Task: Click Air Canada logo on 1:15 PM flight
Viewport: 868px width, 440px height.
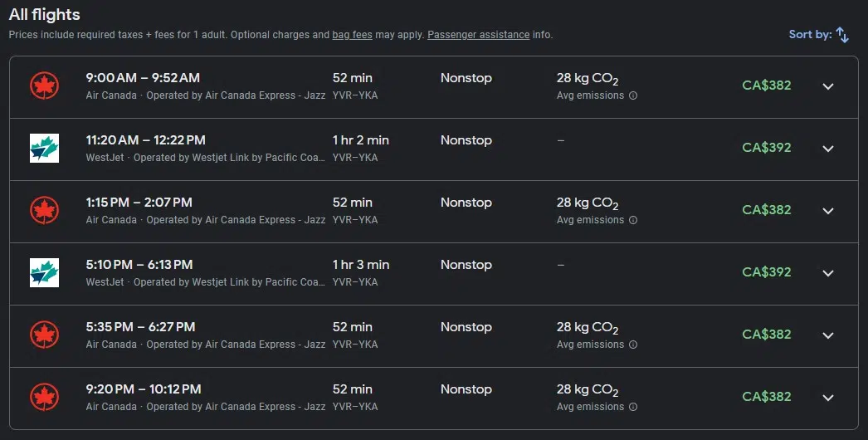Action: (44, 211)
